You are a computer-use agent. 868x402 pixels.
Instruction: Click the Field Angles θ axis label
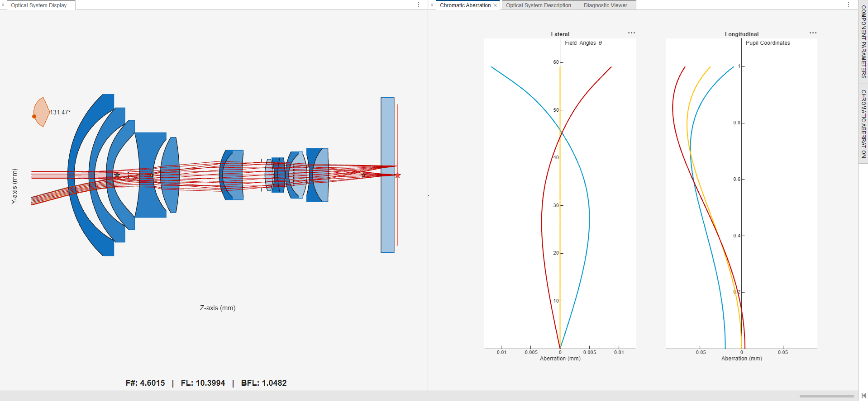(x=583, y=43)
